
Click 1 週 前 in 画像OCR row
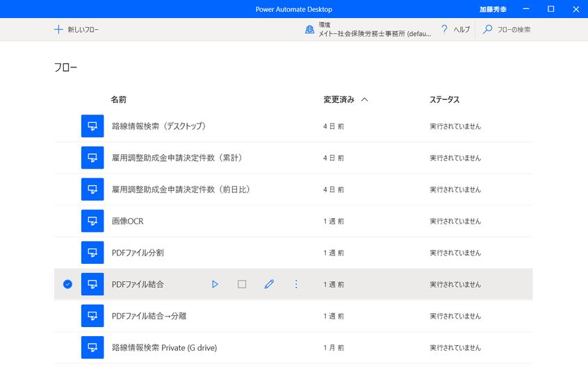point(334,222)
